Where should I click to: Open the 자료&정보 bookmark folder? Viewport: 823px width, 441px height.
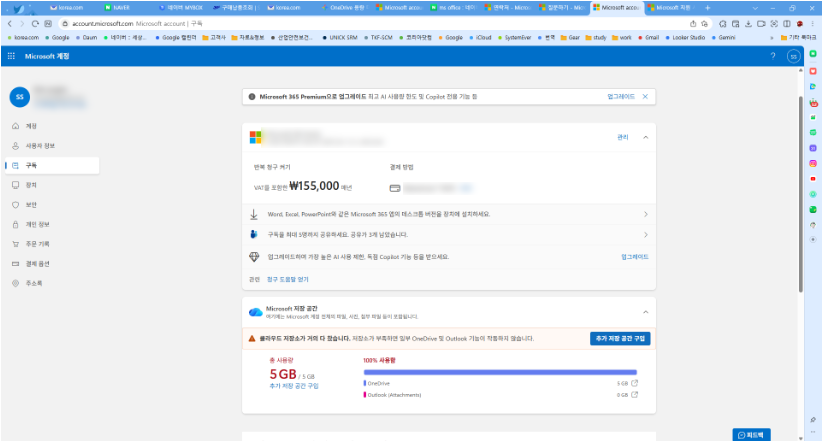pyautogui.click(x=248, y=38)
